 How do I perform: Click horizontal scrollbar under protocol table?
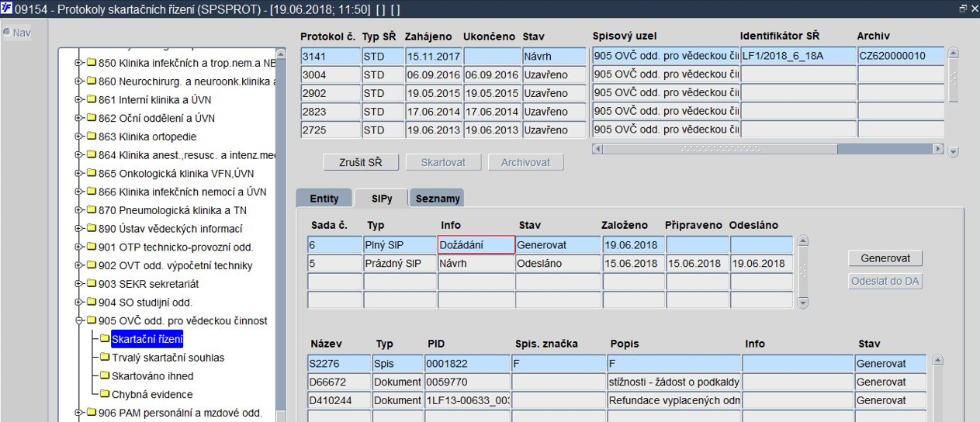[767, 149]
